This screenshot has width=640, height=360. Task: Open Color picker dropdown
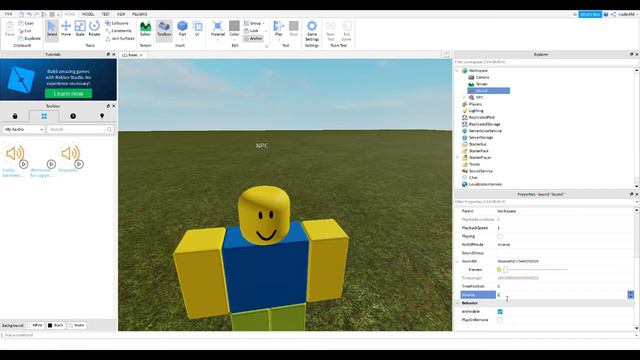[x=234, y=40]
